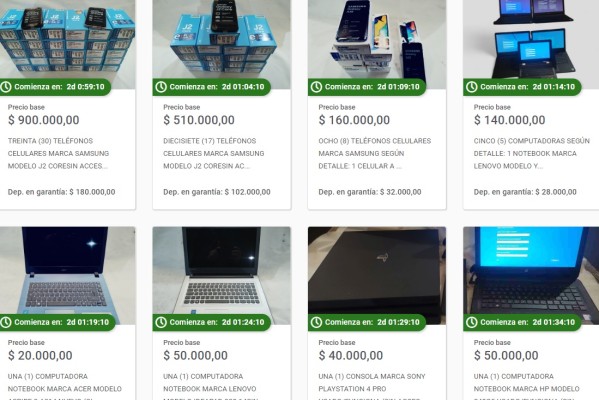This screenshot has height=400, width=599.
Task: Click clock icon on 2d 01:04:10 countdown
Action: point(161,87)
